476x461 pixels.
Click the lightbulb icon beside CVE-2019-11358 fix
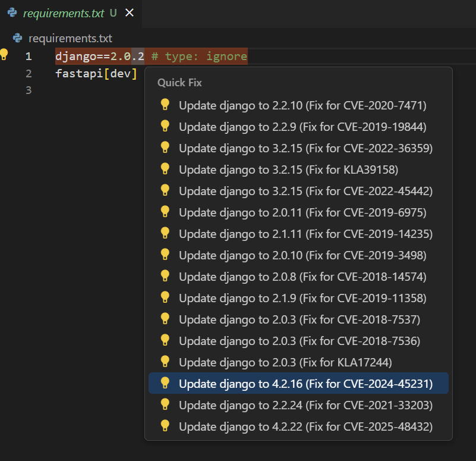165,297
